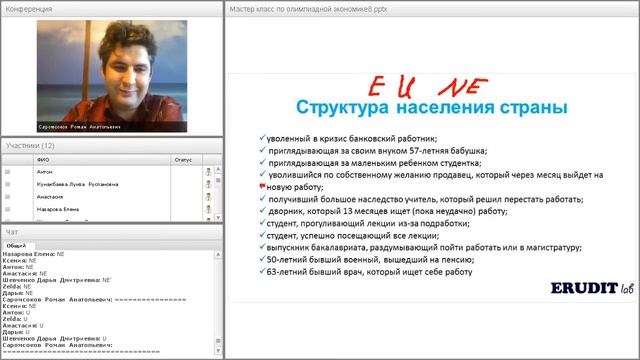
Task: Click the presenter name caption Саромсоков Роман Анатольевич
Action: pyautogui.click(x=79, y=127)
